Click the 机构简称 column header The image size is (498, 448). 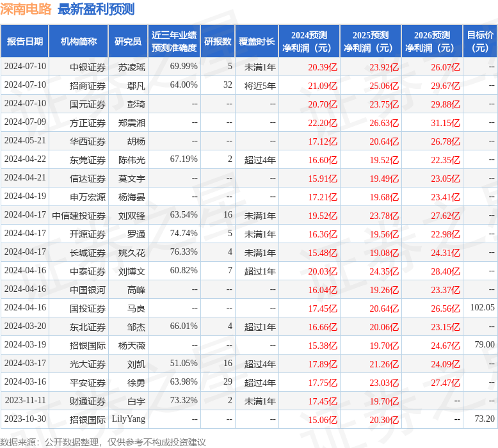pyautogui.click(x=79, y=42)
